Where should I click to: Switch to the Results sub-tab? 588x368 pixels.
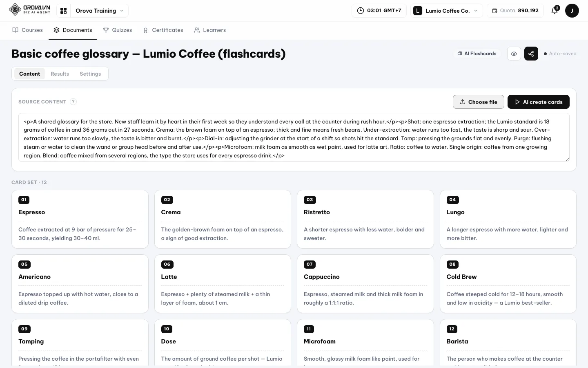click(60, 74)
